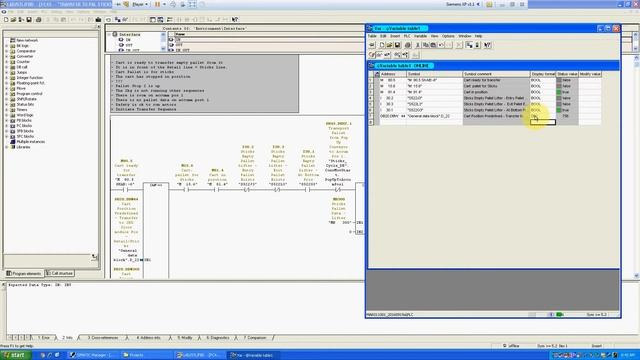
Task: Expand Counter folder in elements tree
Action: pyautogui.click(x=7, y=62)
